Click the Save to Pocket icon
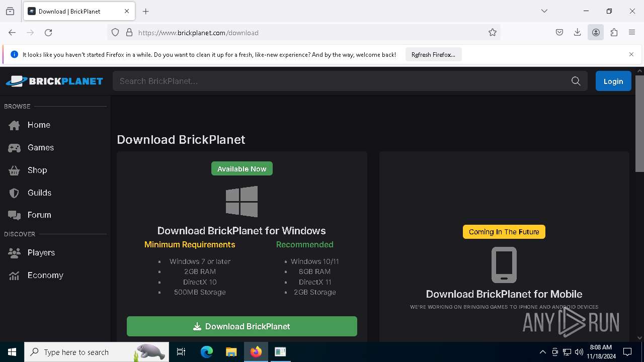 (559, 32)
